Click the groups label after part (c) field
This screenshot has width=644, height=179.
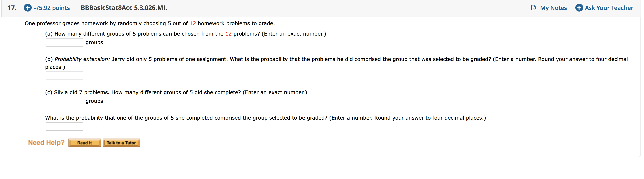click(94, 101)
